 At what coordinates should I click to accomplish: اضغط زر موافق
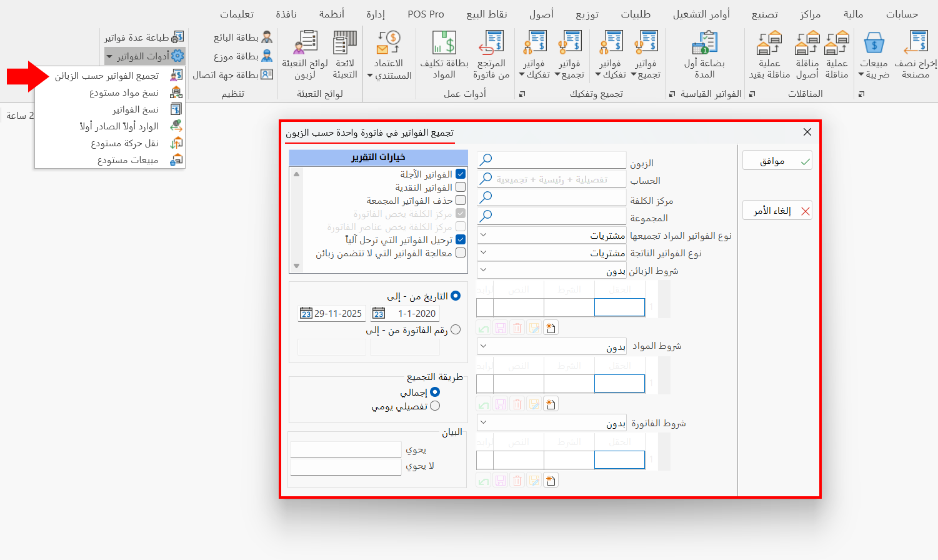(777, 160)
